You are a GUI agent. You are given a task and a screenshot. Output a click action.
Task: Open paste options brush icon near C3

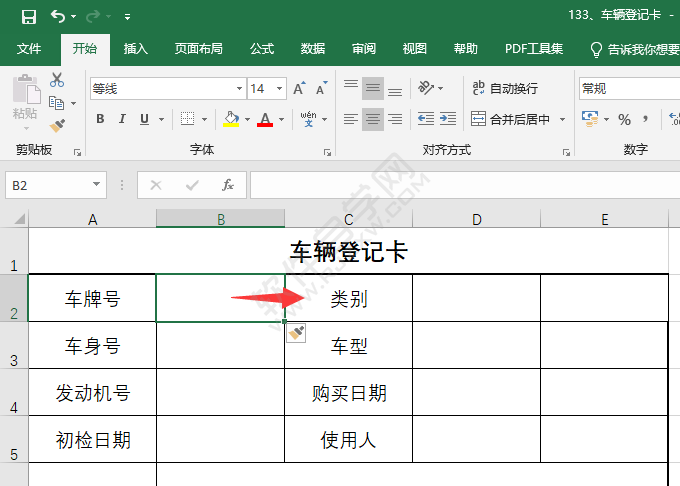296,333
